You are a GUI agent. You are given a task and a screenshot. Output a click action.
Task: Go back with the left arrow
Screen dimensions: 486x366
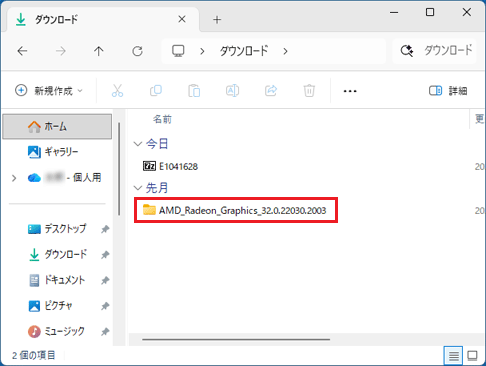tap(22, 51)
